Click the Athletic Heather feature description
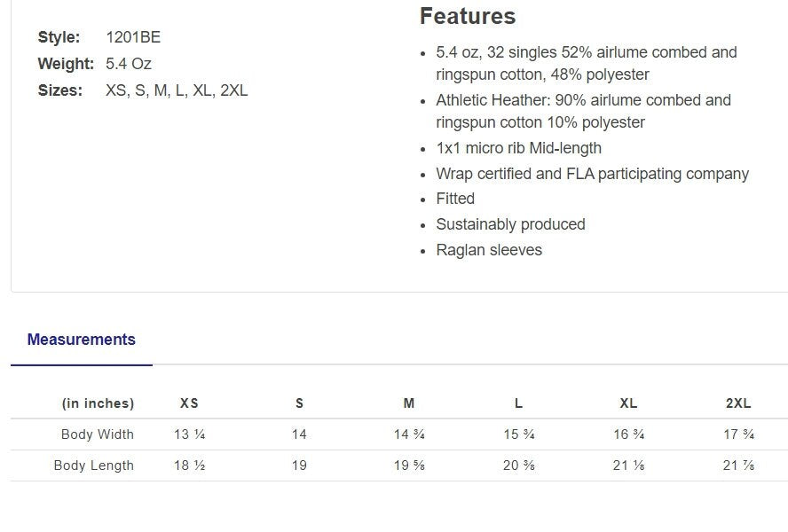The image size is (788, 532). 583,111
